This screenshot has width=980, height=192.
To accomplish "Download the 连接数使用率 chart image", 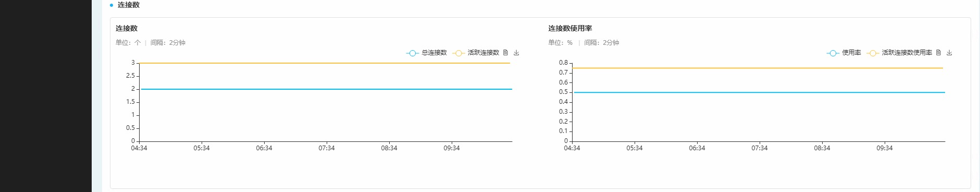I will (949, 53).
